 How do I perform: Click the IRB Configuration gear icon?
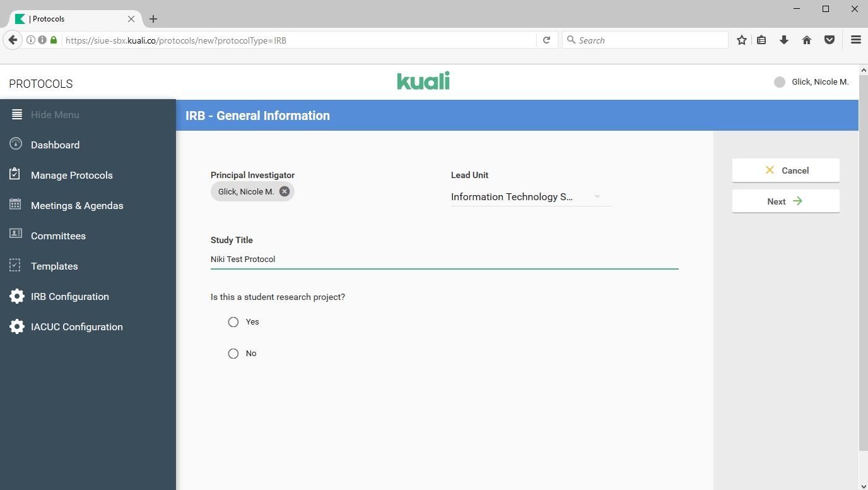pyautogui.click(x=17, y=296)
